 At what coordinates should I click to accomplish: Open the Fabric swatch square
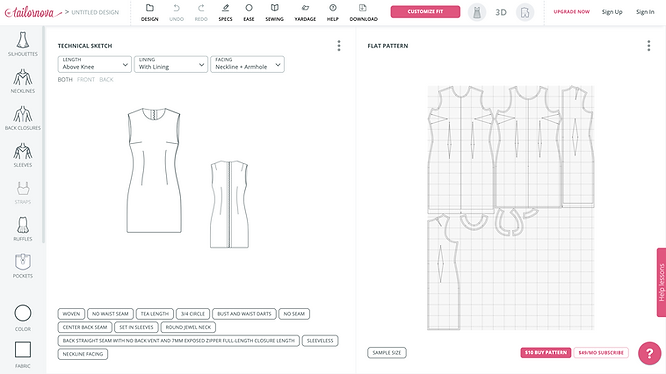coord(23,350)
